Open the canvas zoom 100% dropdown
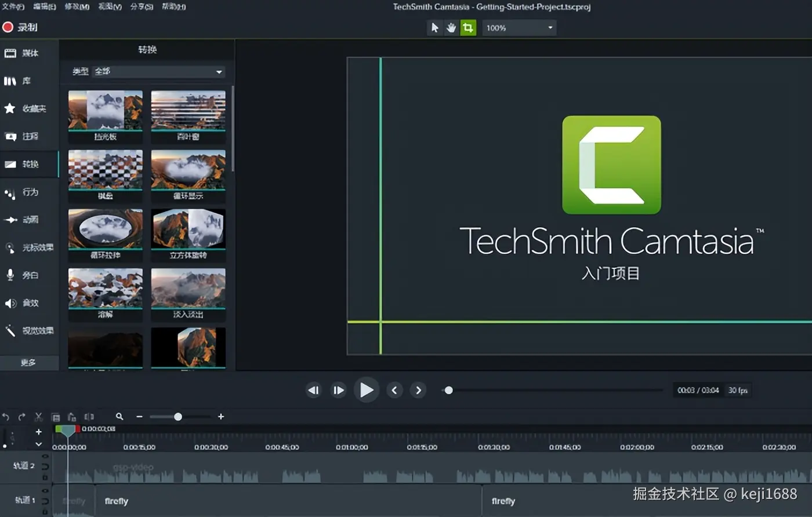This screenshot has width=812, height=517. point(519,28)
